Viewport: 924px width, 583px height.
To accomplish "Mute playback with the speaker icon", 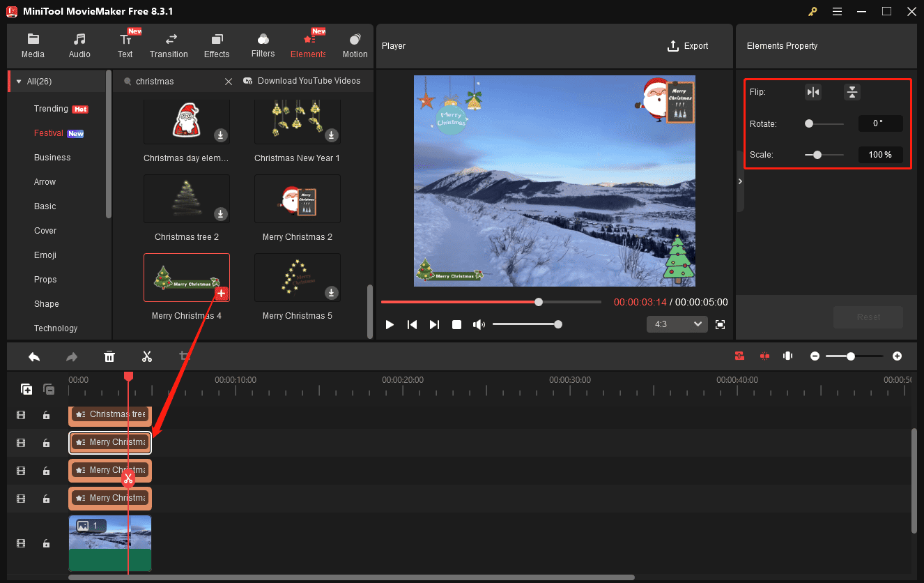I will [479, 324].
